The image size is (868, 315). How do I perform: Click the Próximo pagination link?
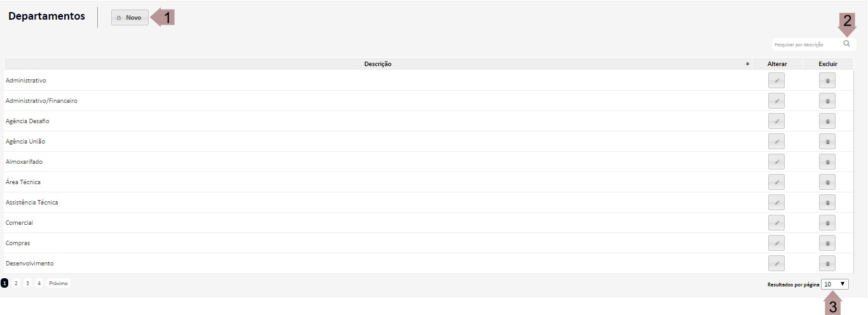coord(58,283)
